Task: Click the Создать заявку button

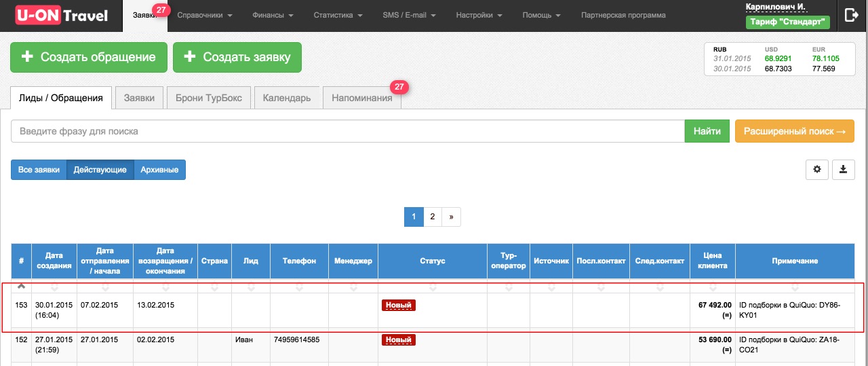Action: (x=237, y=57)
